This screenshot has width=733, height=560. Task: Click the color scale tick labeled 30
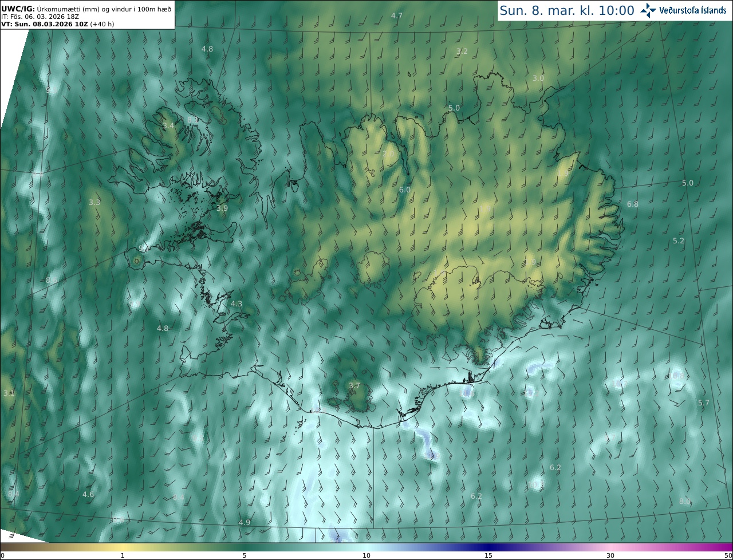pyautogui.click(x=610, y=555)
